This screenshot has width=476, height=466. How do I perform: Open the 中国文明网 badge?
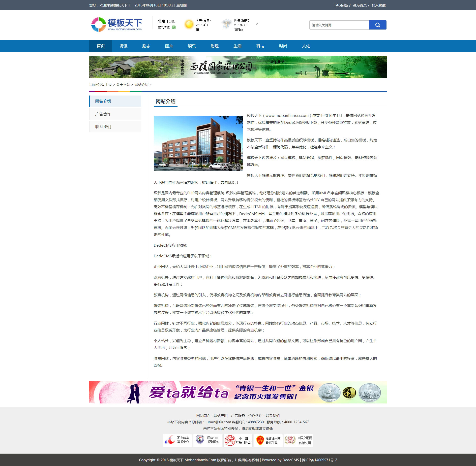pos(298,440)
